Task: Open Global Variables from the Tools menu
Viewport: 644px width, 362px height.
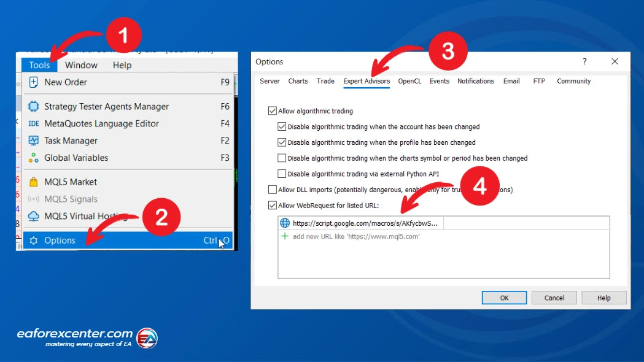Action: tap(128, 158)
